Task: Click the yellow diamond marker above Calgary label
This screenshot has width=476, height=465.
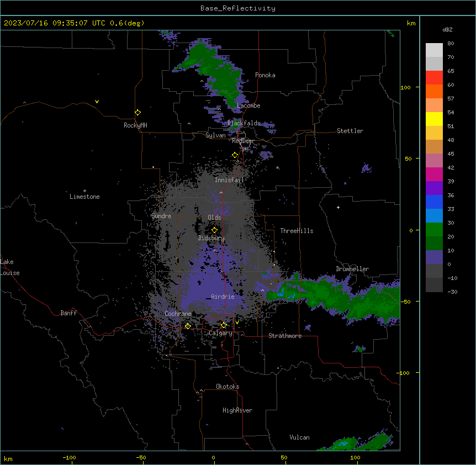Action: pyautogui.click(x=224, y=325)
